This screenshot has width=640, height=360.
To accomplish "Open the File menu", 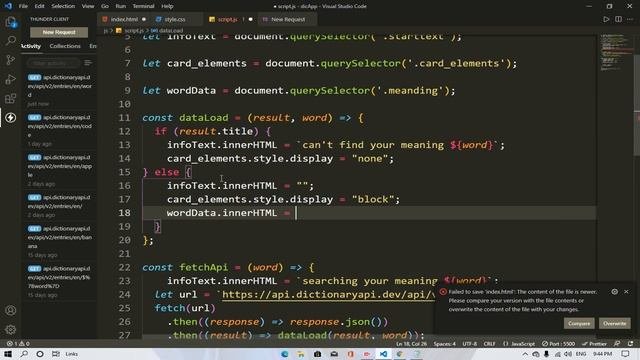I will tap(23, 6).
